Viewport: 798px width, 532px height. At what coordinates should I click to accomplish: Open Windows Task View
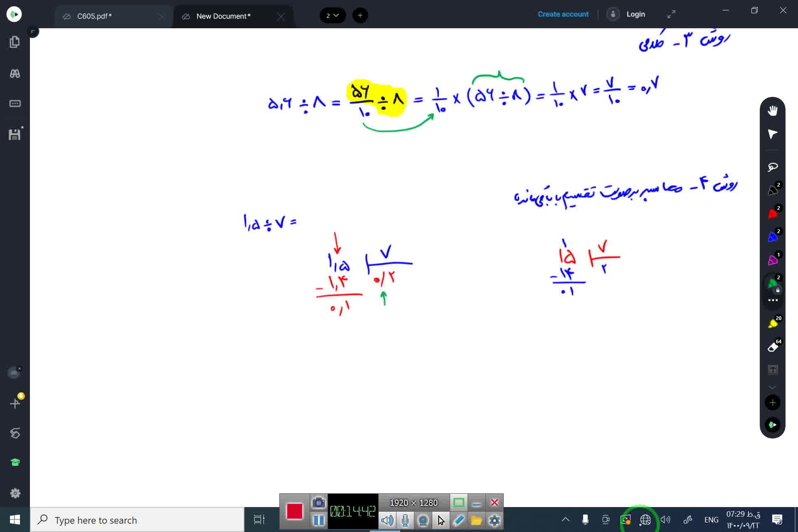point(259,520)
